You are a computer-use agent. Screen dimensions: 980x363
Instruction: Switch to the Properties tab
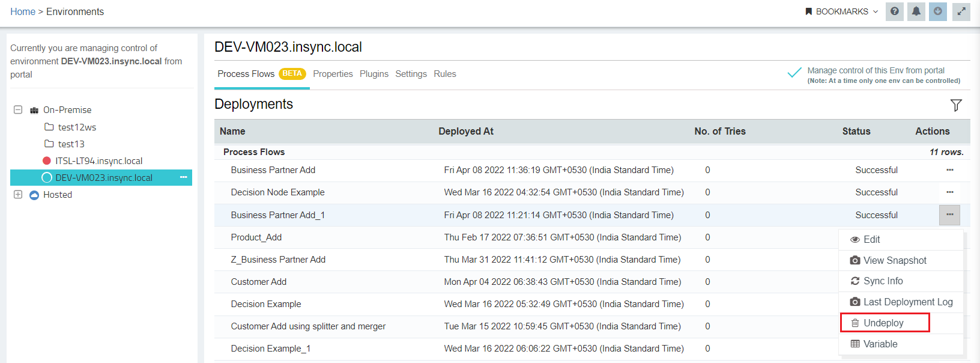[x=333, y=74]
